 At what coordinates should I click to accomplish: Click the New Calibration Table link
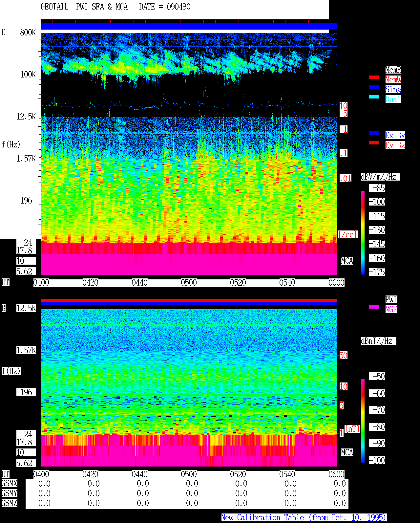304,518
